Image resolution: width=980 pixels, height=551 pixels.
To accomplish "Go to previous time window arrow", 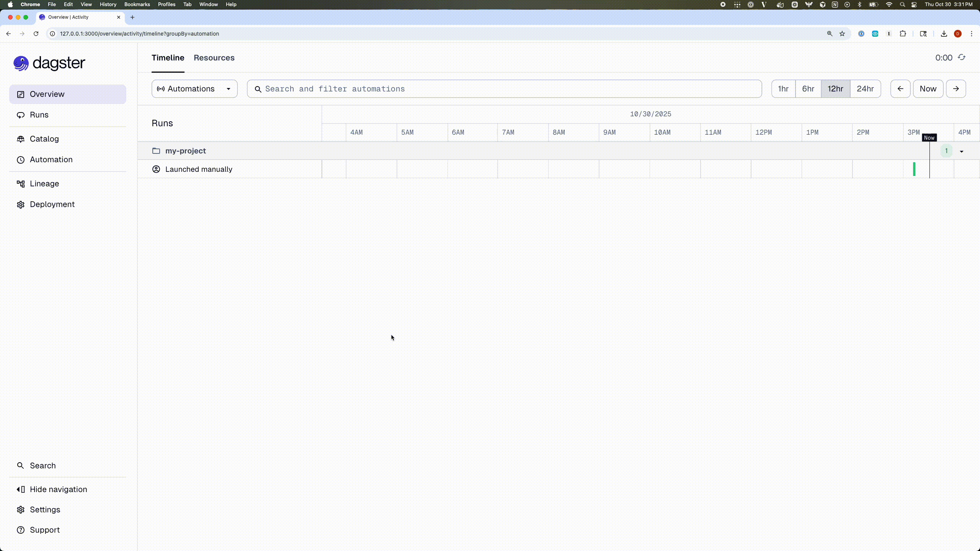I will click(x=900, y=89).
